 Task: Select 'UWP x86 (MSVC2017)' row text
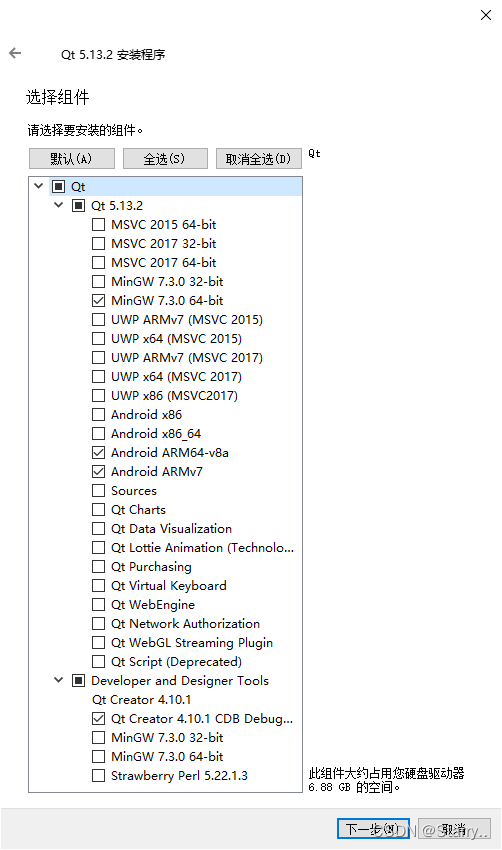[175, 396]
